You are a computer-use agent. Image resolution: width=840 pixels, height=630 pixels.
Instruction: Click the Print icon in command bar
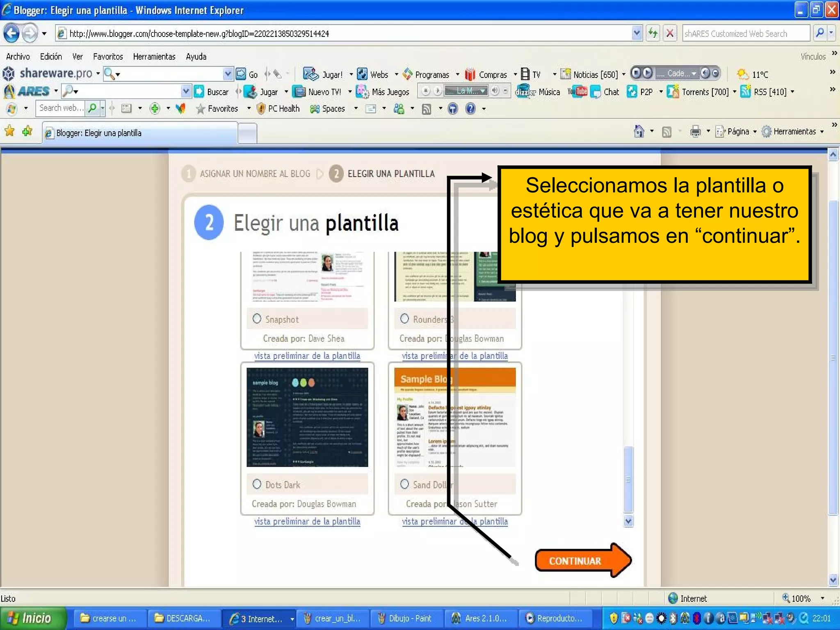695,131
